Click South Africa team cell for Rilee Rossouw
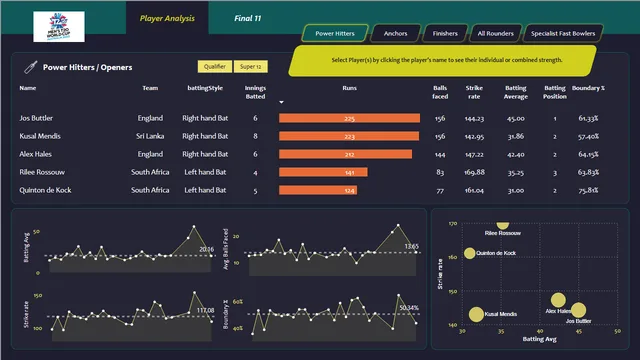Image resolution: width=640 pixels, height=360 pixels. [x=150, y=172]
